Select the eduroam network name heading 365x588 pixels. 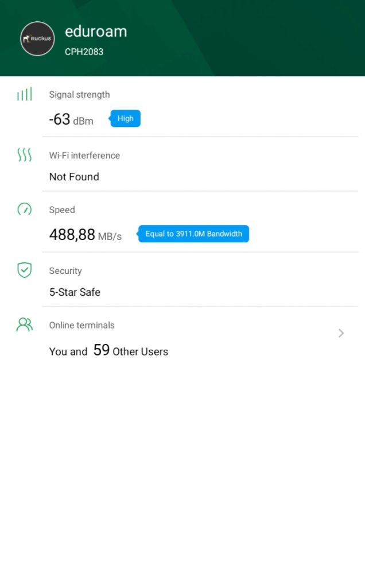click(x=96, y=32)
